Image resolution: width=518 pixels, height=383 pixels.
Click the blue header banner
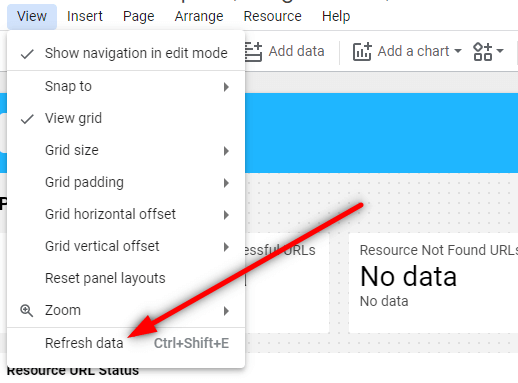[x=381, y=133]
